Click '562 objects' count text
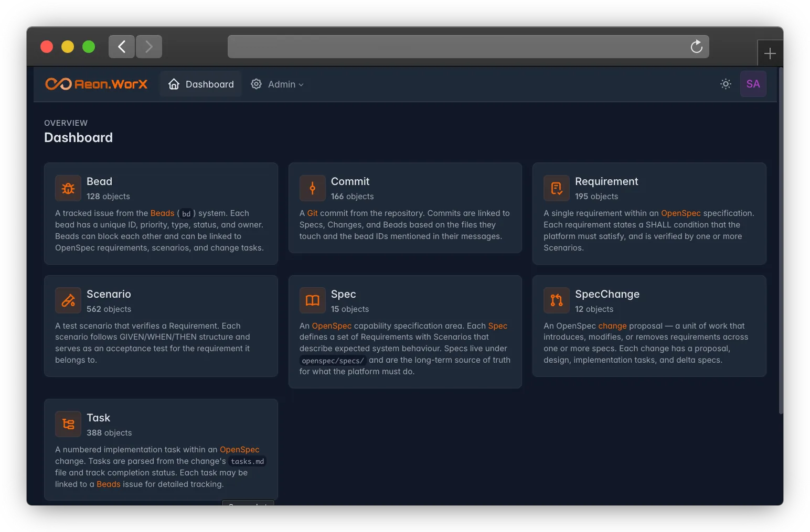Screen dimensions: 810x532 (x=109, y=309)
